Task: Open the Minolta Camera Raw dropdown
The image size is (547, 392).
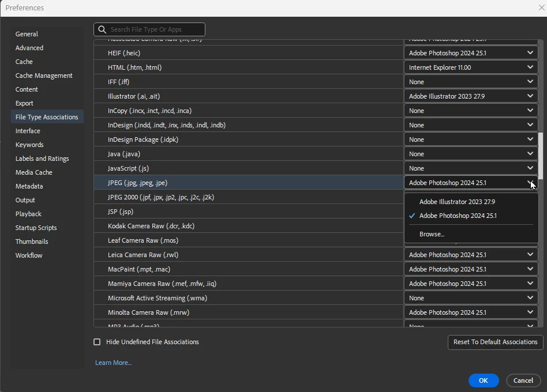Action: coord(471,312)
